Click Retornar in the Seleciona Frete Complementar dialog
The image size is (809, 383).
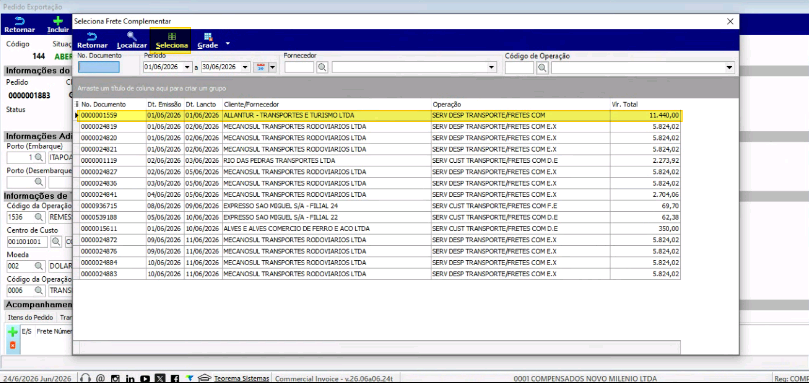tap(92, 40)
